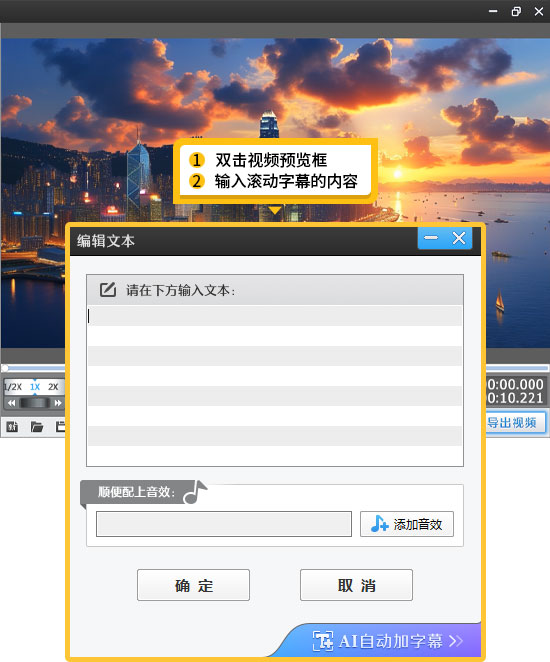This screenshot has height=662, width=550.
Task: Click the fast-forward double-arrow speed button
Action: click(58, 403)
